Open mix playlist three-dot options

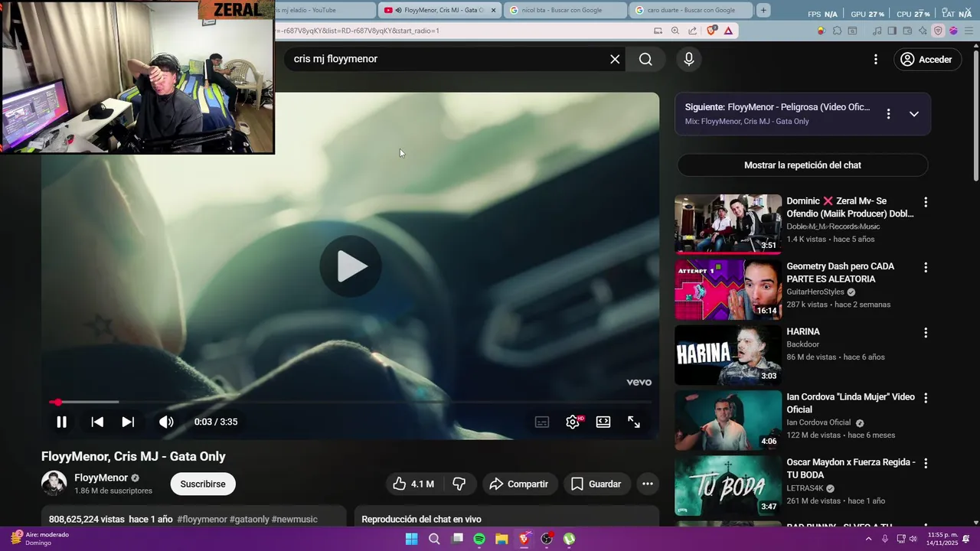pos(888,114)
